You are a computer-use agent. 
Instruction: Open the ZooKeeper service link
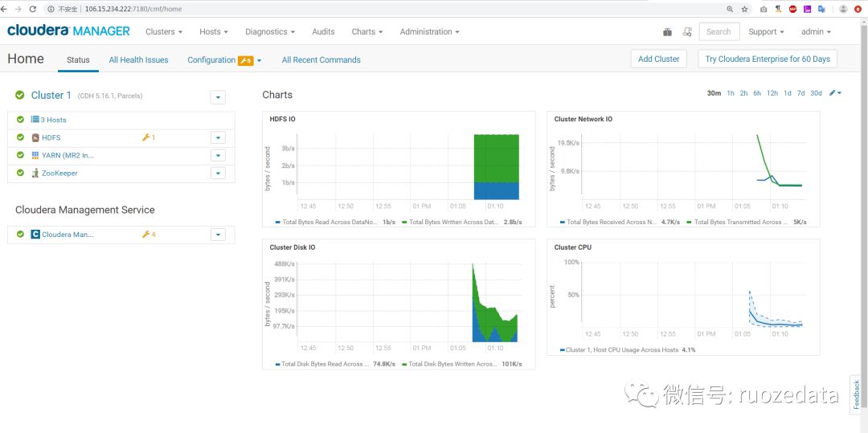coord(59,173)
